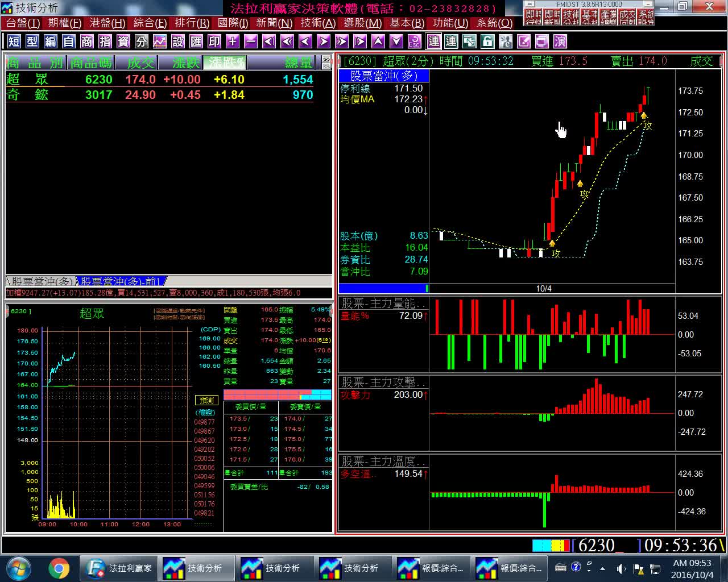Open the 新聞(N) menu
Screen dimensions: 728x582
point(274,23)
